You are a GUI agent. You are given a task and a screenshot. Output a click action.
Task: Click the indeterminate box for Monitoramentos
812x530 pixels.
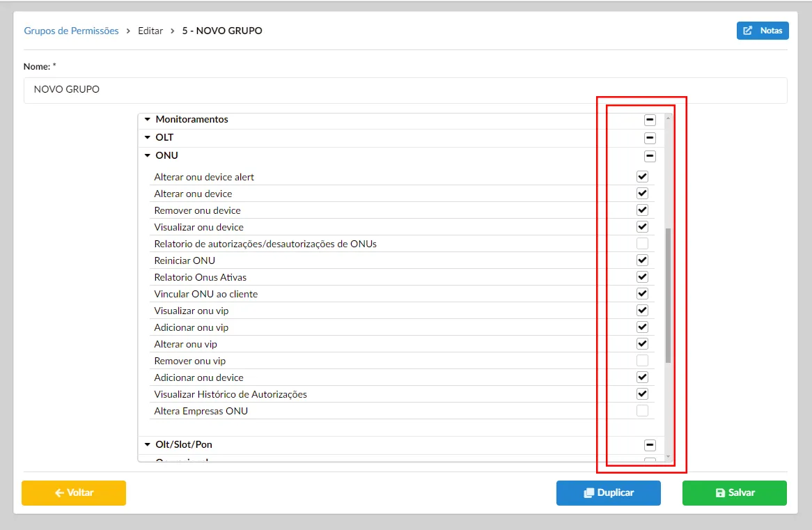650,120
